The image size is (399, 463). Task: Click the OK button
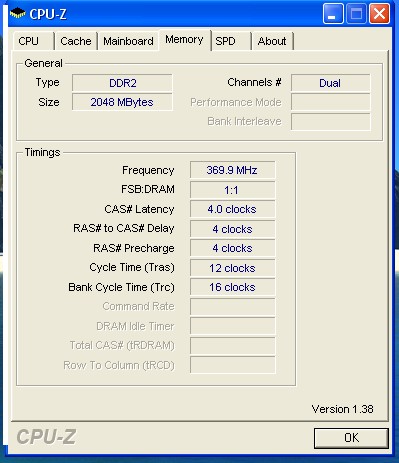point(351,438)
